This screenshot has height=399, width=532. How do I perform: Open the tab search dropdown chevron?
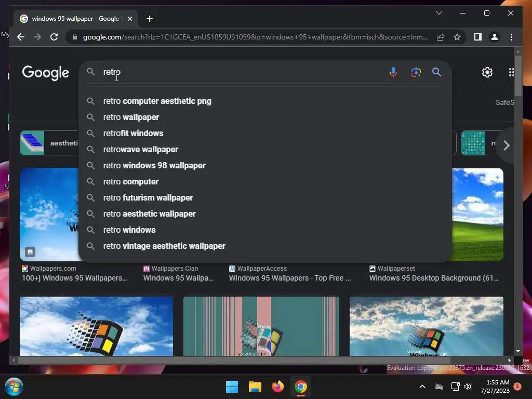pyautogui.click(x=438, y=13)
